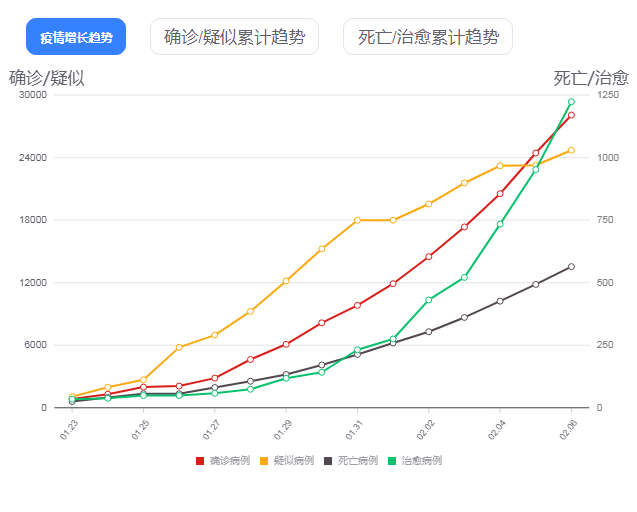
Task: Switch to the 确诊/疑似累计趋势 tab
Action: (234, 37)
